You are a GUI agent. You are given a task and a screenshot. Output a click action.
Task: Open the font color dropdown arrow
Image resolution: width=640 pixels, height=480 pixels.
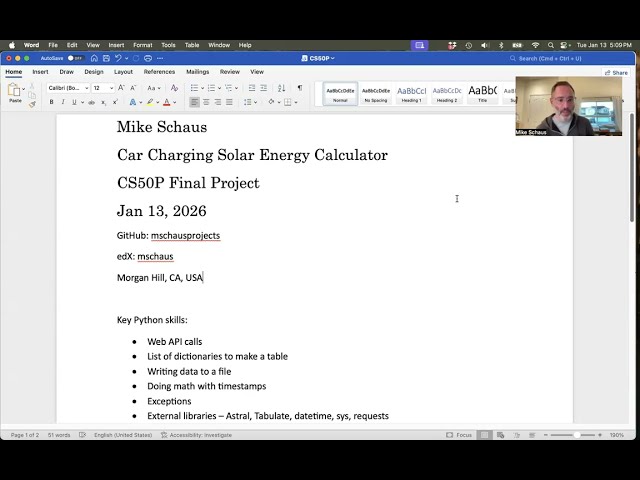(174, 102)
